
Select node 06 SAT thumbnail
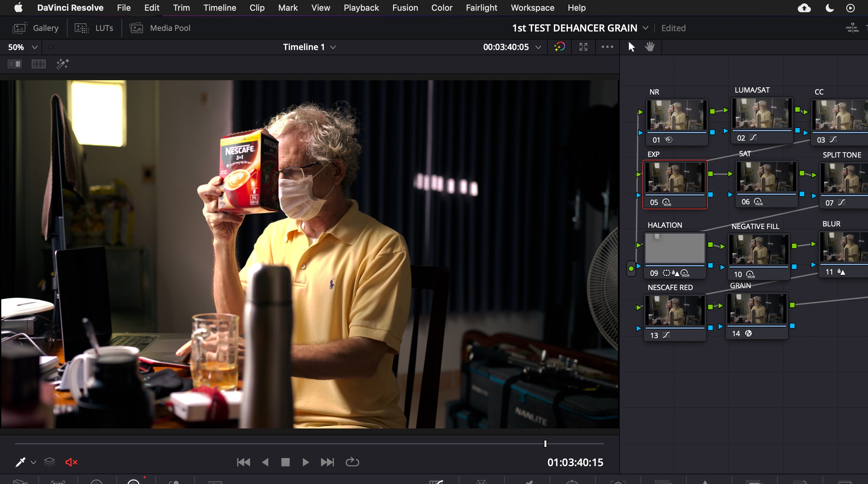767,176
